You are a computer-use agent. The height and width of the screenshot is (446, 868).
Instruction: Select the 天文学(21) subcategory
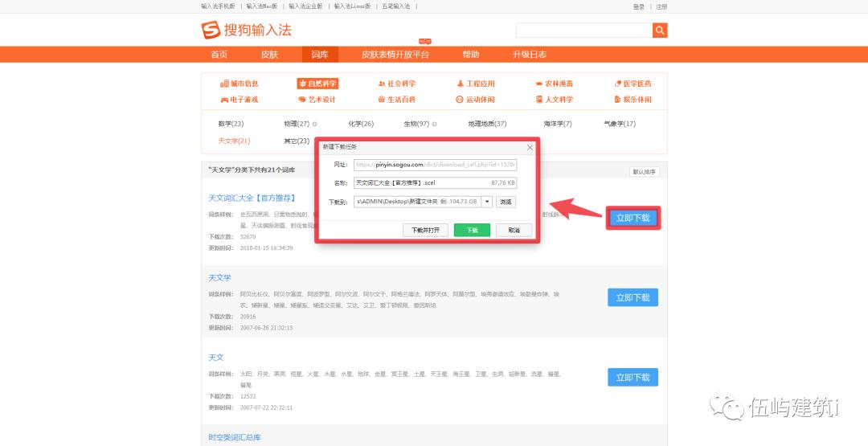pyautogui.click(x=234, y=141)
